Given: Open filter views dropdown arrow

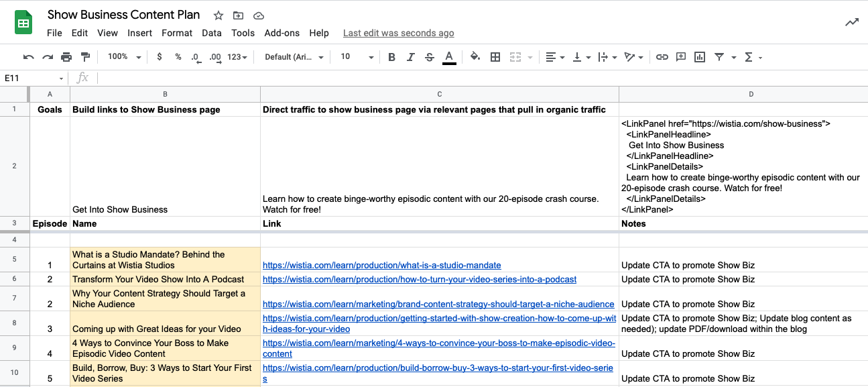Looking at the screenshot, I should pyautogui.click(x=733, y=58).
